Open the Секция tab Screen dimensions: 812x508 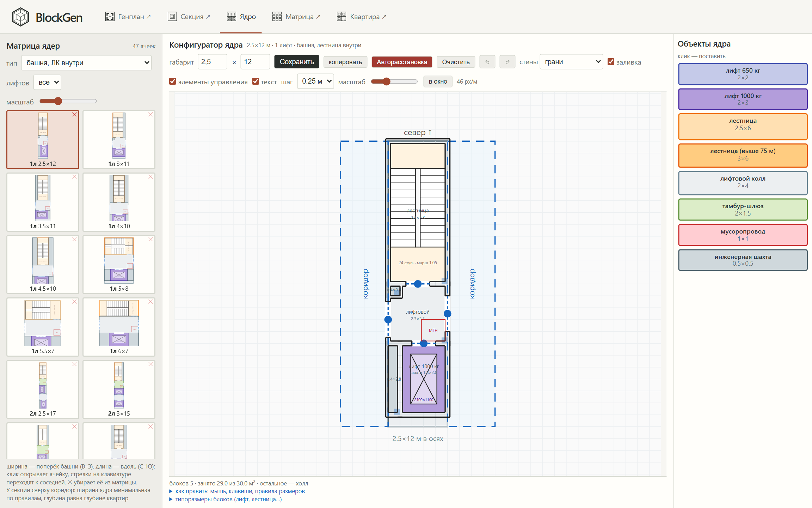click(189, 17)
